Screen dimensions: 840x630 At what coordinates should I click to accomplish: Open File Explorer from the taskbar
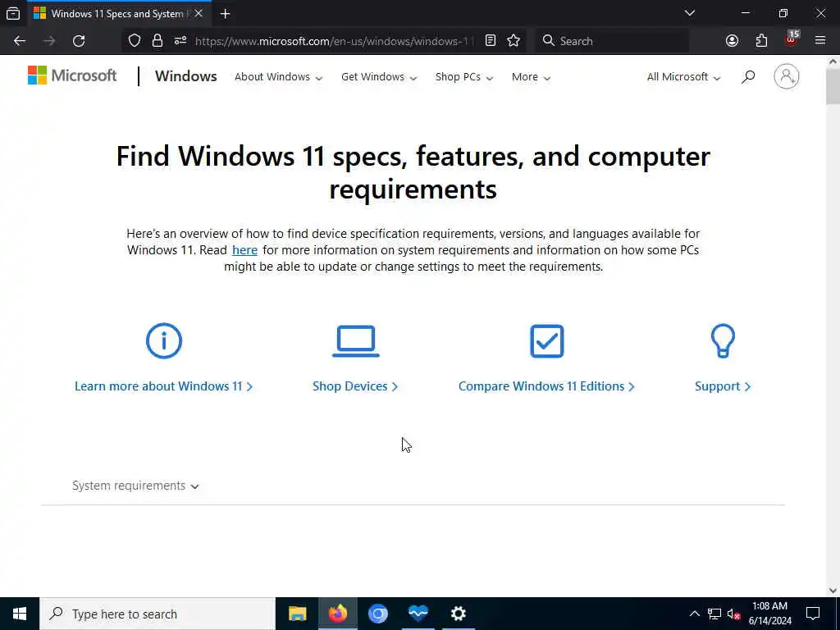(297, 614)
